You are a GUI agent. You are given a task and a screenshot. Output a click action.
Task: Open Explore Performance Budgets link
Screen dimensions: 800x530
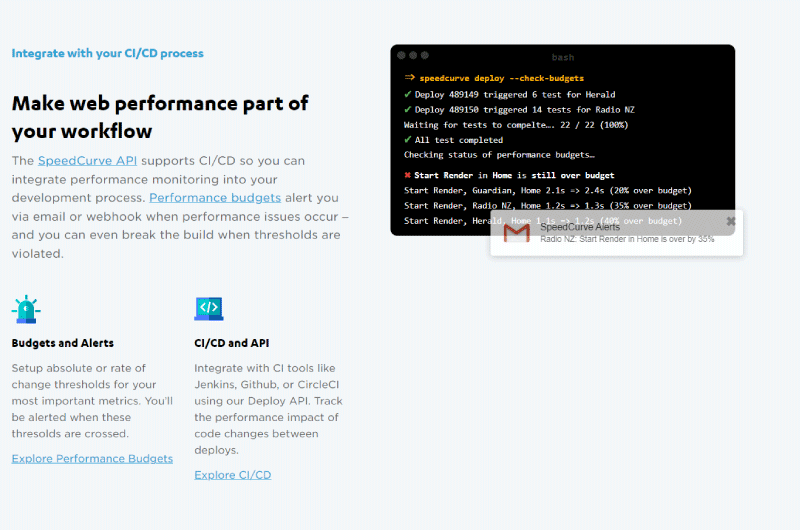pos(92,459)
